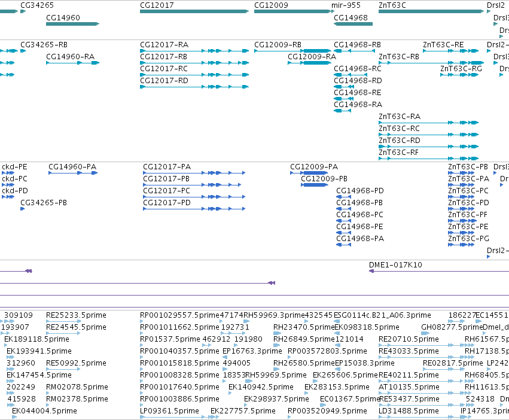Click the CG12009 gene label
509x420 pixels.
point(271,5)
